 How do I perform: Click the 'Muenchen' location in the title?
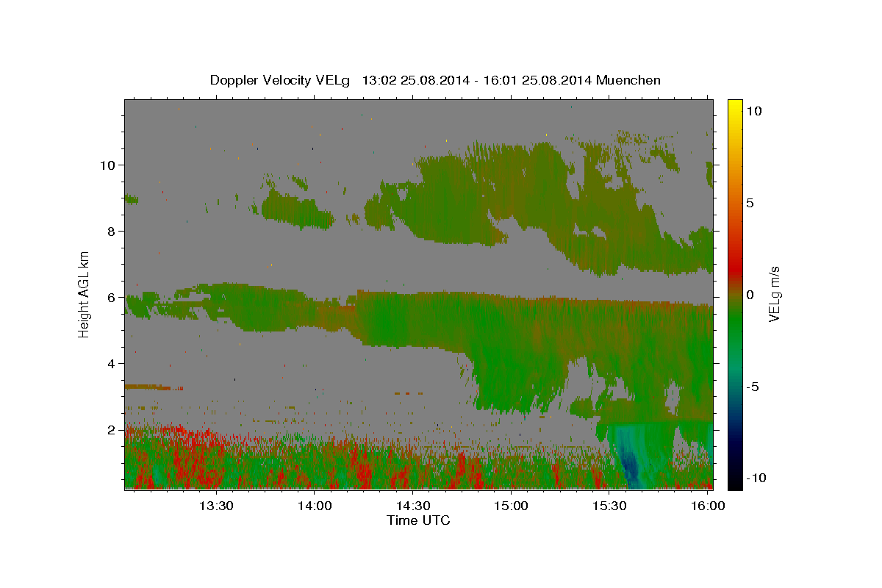[628, 80]
